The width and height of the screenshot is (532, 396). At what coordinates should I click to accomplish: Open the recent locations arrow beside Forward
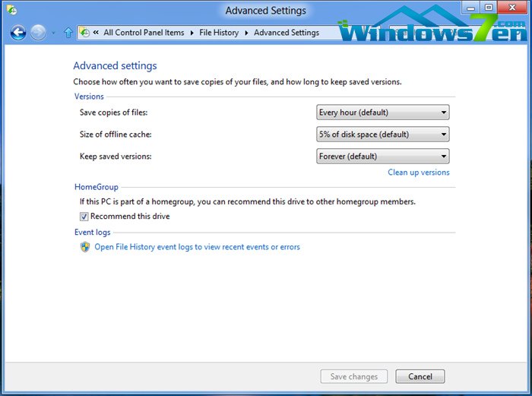coord(53,33)
